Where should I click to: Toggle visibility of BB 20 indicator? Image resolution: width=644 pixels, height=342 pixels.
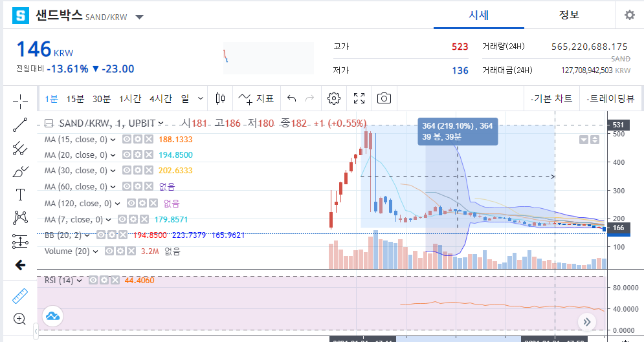coord(101,235)
